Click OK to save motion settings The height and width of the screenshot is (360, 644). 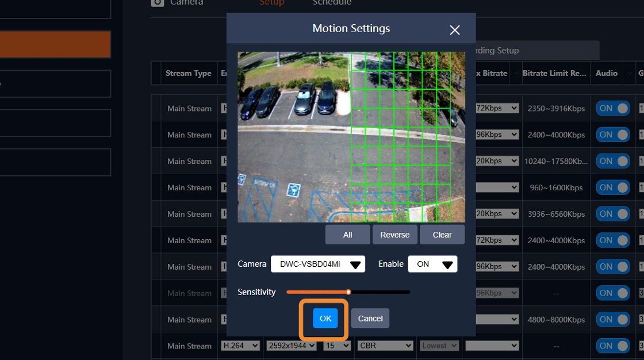[325, 319]
